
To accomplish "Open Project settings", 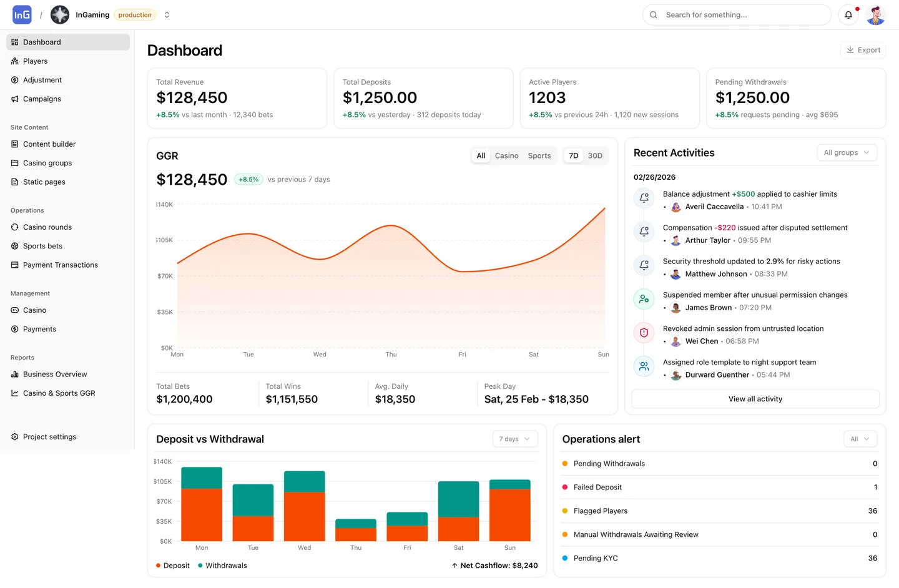I will (x=49, y=436).
